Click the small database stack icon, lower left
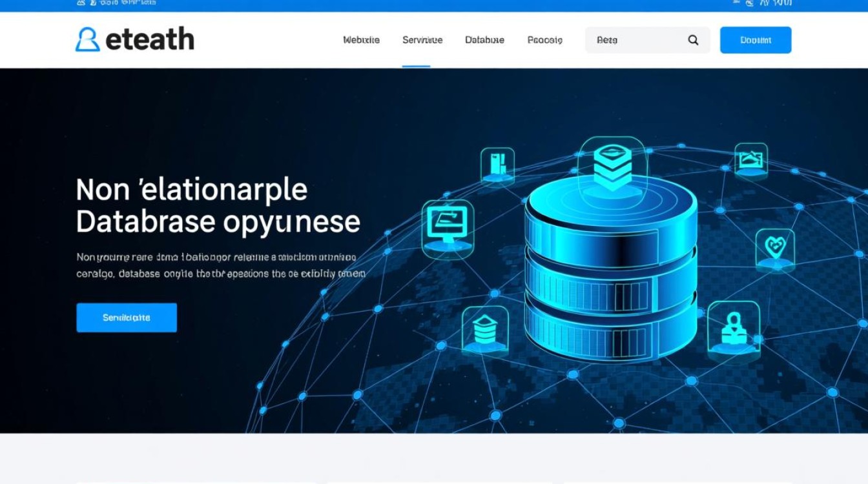The image size is (868, 484). click(484, 330)
